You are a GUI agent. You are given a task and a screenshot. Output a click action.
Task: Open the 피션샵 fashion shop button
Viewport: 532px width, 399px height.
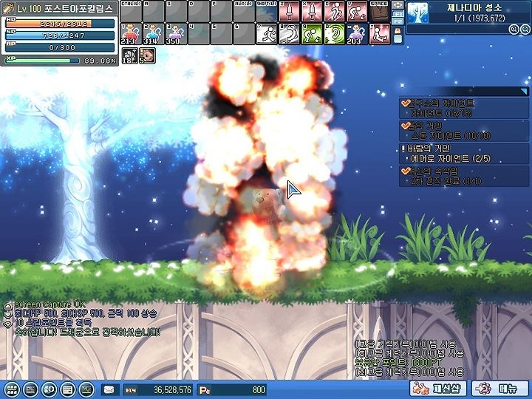click(438, 389)
